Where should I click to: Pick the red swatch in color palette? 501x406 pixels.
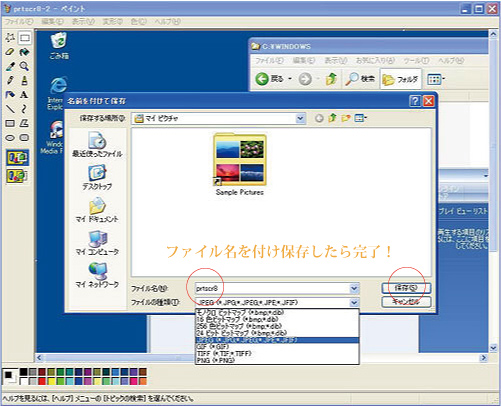coord(42,381)
